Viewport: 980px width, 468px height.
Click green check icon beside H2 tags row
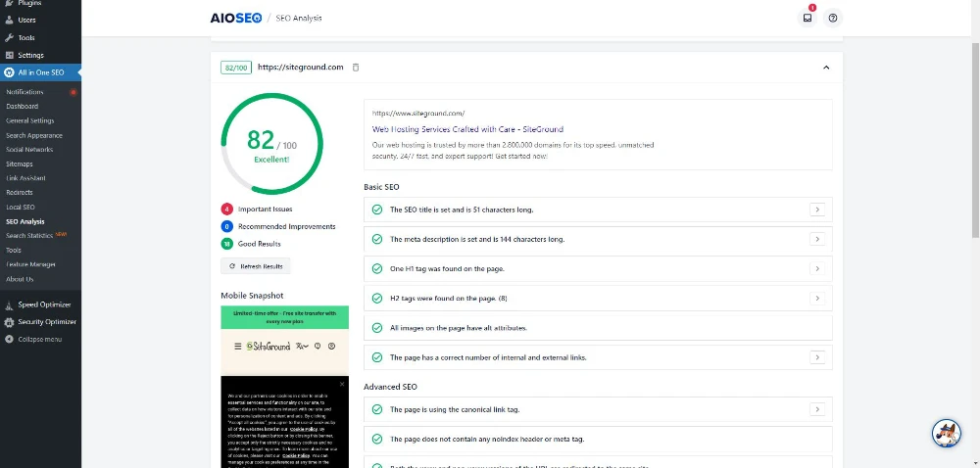click(377, 299)
